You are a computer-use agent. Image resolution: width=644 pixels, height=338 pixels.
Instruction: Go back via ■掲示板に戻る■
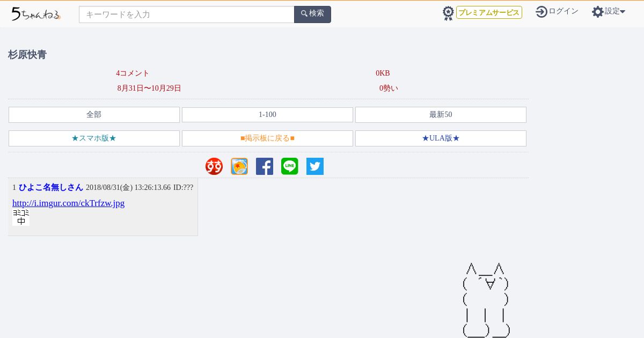[267, 138]
